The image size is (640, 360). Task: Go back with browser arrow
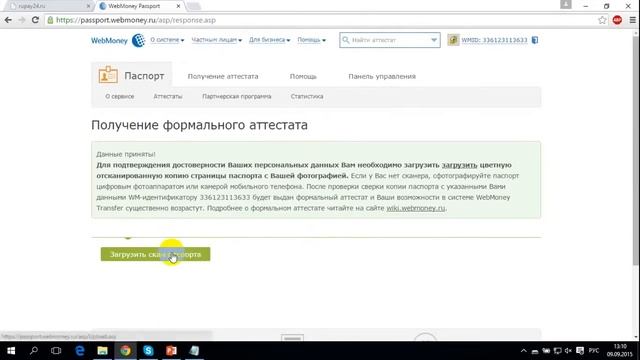coord(8,20)
